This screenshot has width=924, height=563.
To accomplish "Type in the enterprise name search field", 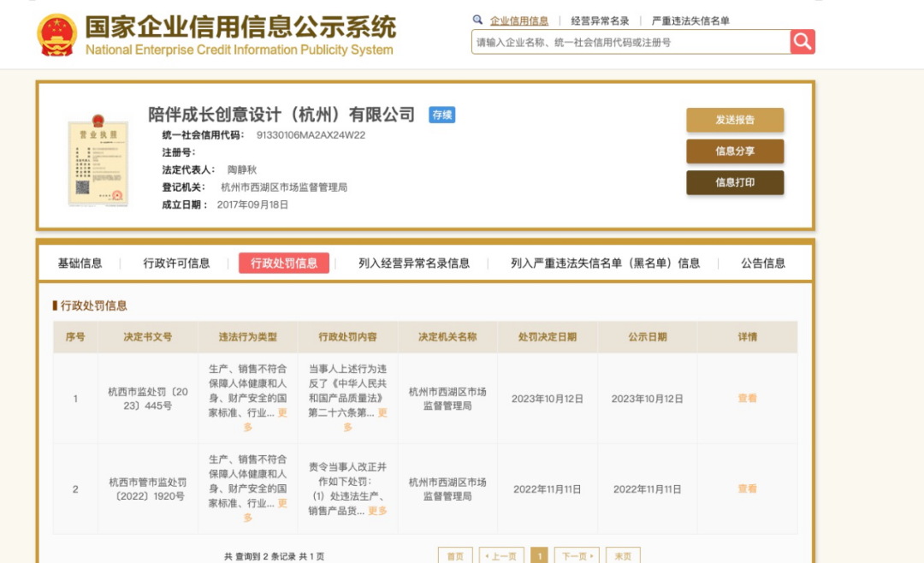I will pos(631,42).
